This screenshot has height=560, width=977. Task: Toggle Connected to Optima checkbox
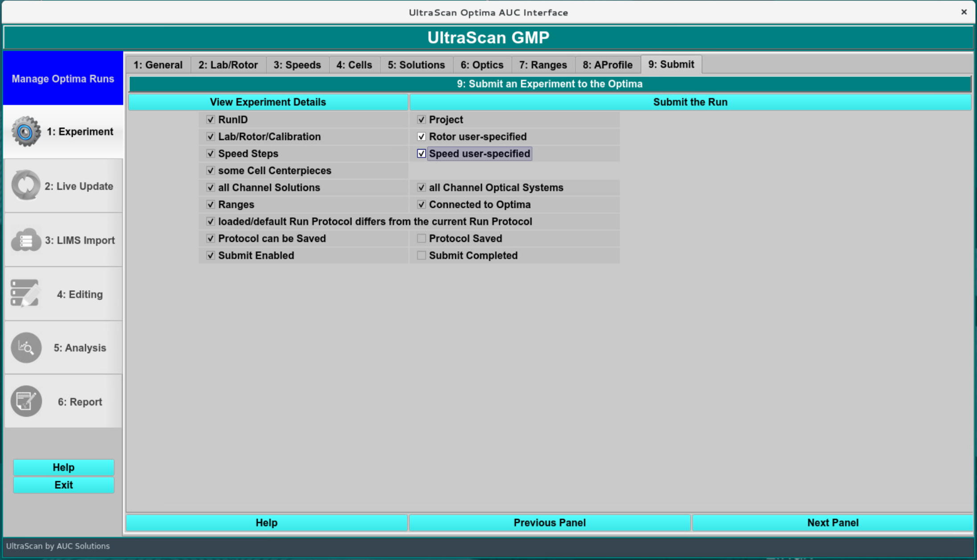(421, 205)
